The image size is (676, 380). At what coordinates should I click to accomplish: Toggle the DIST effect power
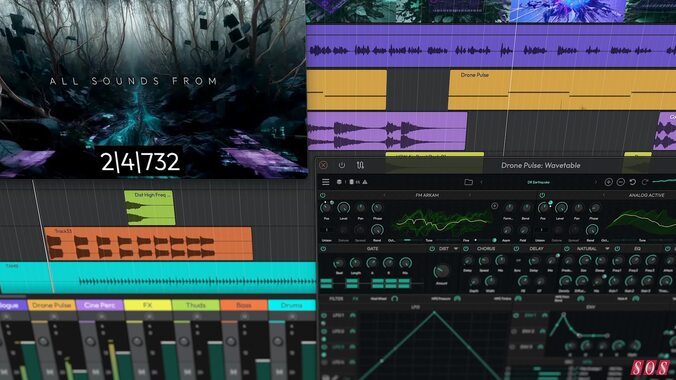click(x=432, y=249)
